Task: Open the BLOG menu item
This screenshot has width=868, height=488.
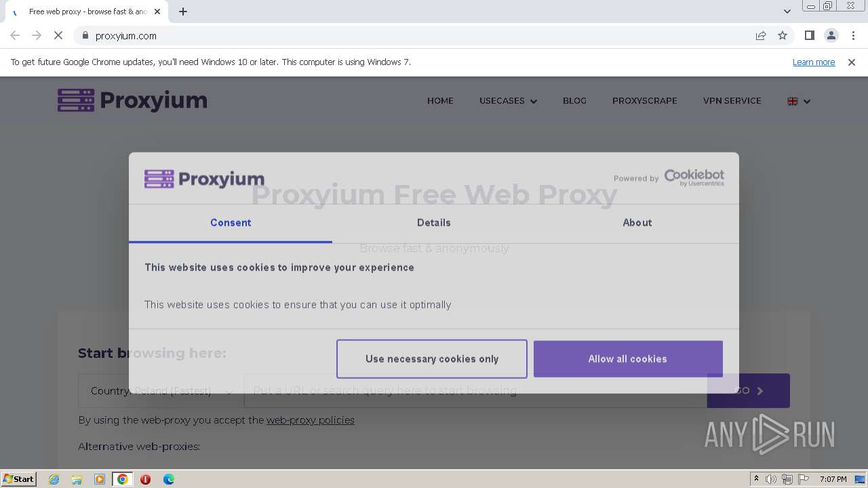Action: click(574, 100)
